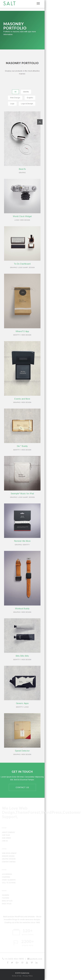Filter portfolio by Web Design
This screenshot has width=81, height=980.
[15, 97]
